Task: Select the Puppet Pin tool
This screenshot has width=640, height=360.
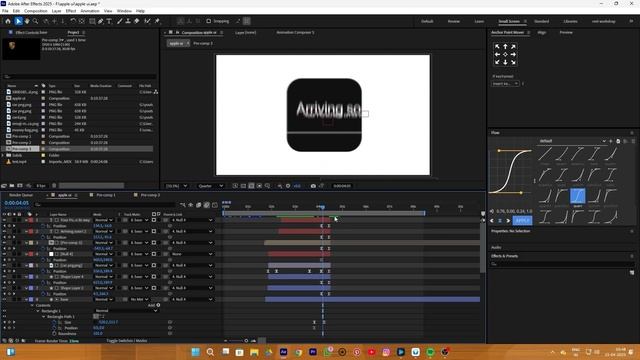Action: [157, 21]
